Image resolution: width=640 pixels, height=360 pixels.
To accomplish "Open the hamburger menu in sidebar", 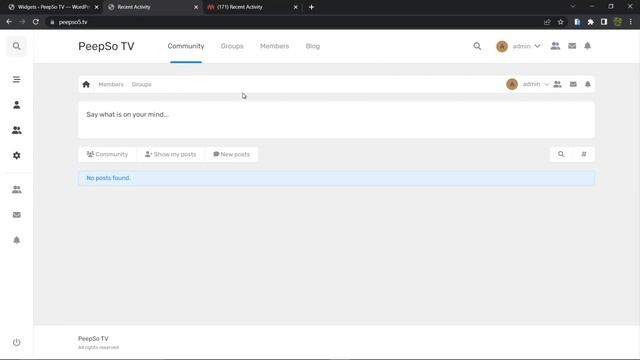I will coord(16,80).
